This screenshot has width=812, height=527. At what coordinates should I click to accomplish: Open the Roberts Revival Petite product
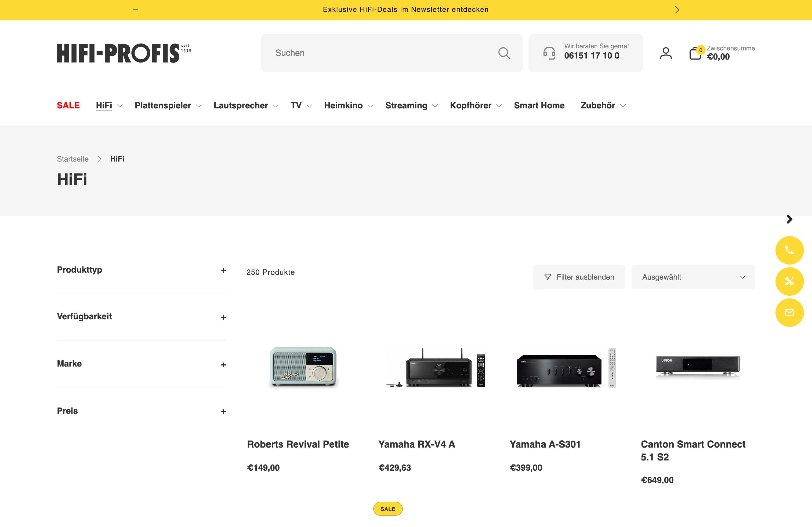[298, 444]
